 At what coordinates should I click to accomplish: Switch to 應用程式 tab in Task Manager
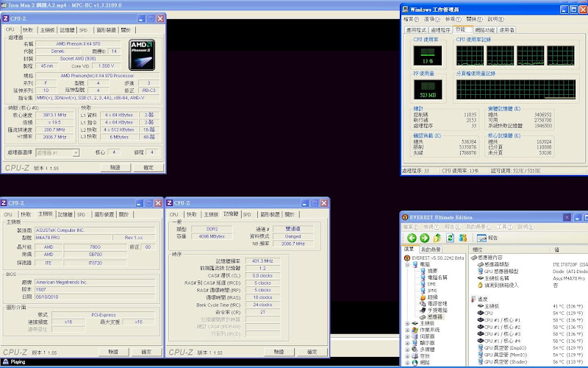416,30
